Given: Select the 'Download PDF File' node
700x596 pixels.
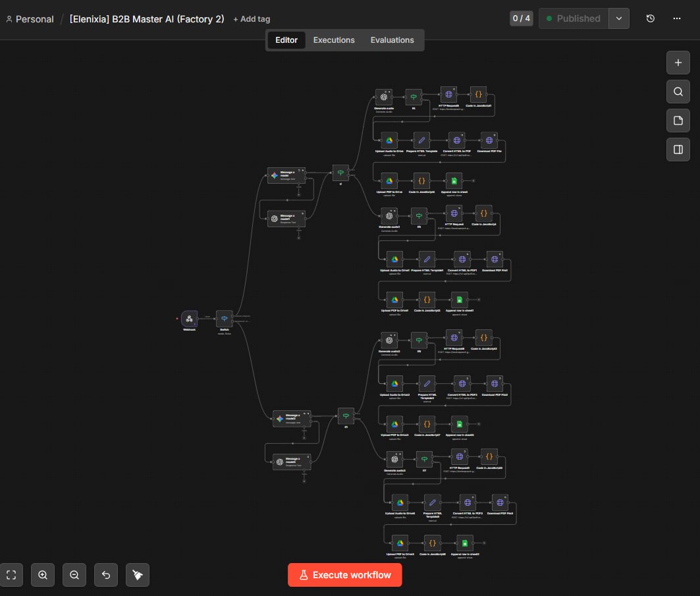Looking at the screenshot, I should coord(489,140).
